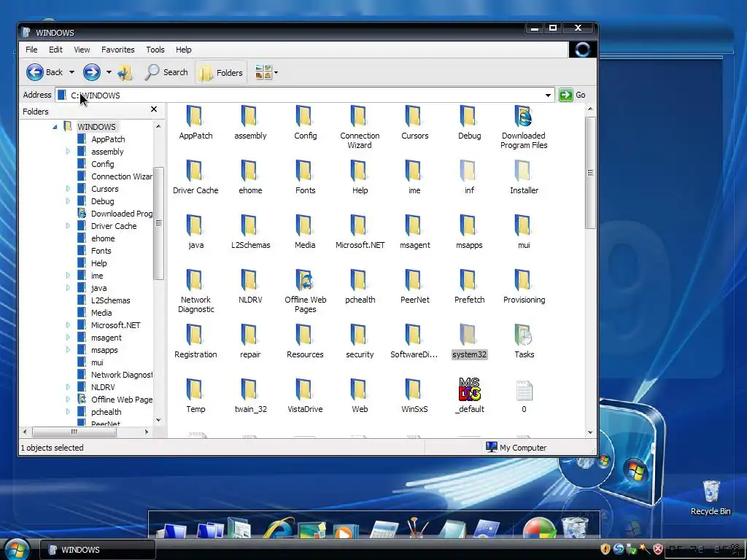This screenshot has width=747, height=560.
Task: Open the Help menu
Action: pyautogui.click(x=183, y=50)
